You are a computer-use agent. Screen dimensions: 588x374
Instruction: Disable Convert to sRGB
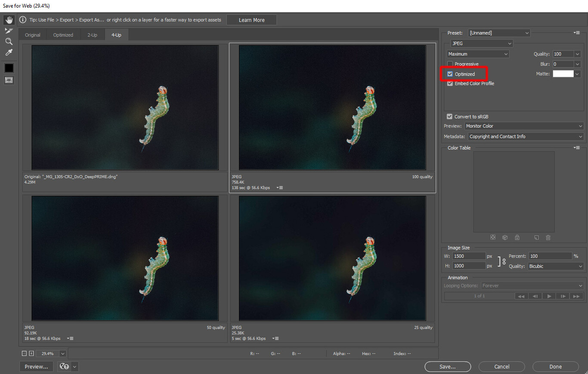pyautogui.click(x=450, y=116)
